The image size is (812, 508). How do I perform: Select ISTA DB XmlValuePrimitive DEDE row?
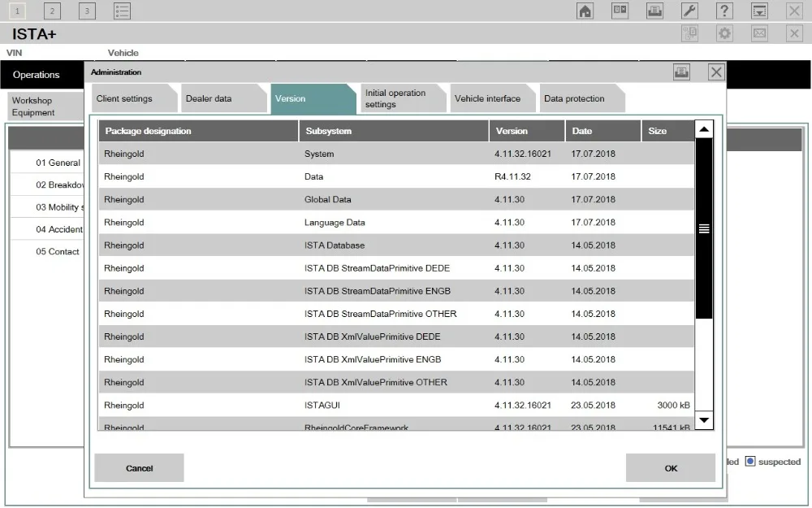click(396, 336)
